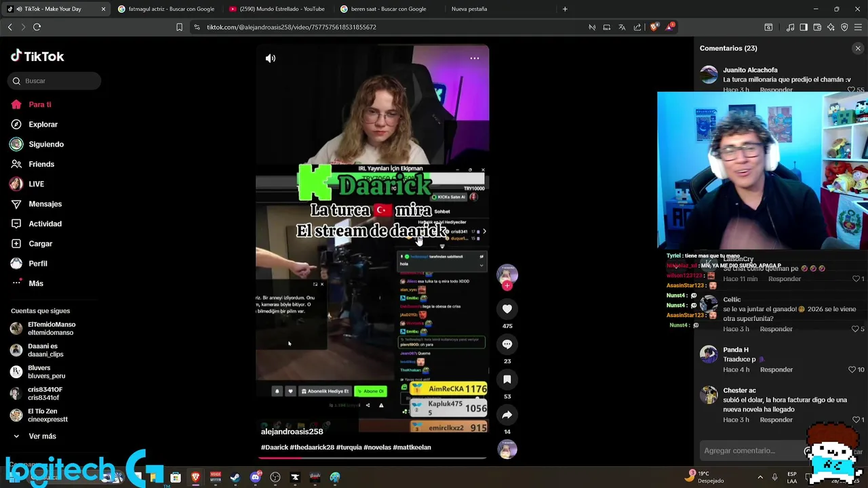Screen dimensions: 868x488
Task: Bookmark this page in address bar
Action: pos(179,27)
